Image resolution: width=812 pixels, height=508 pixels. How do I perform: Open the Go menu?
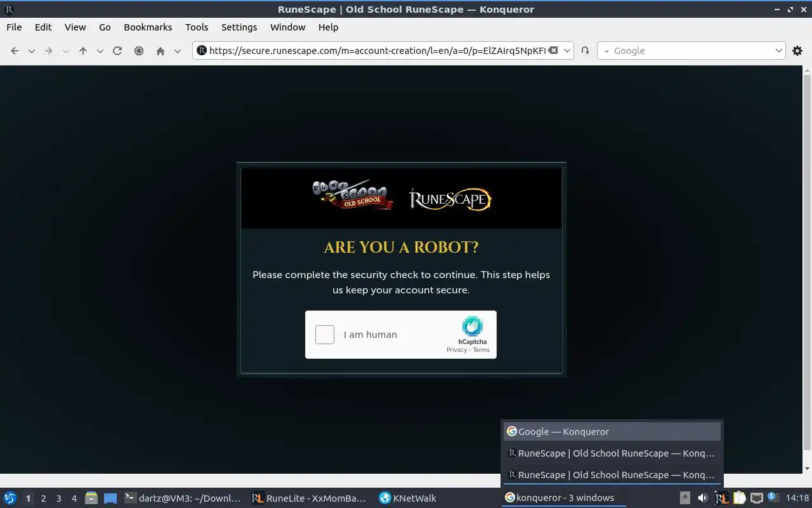click(105, 27)
